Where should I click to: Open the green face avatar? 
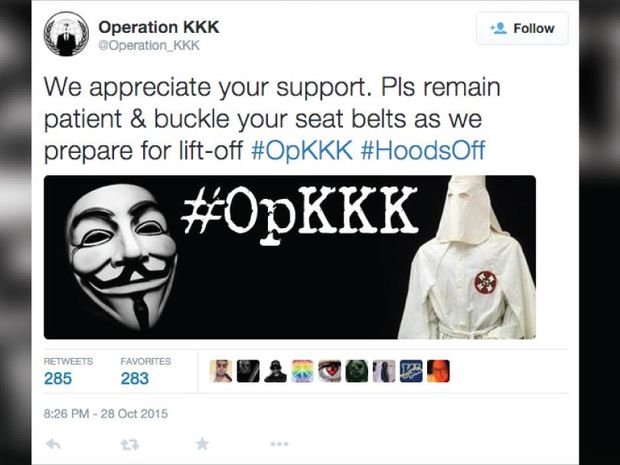click(x=357, y=371)
